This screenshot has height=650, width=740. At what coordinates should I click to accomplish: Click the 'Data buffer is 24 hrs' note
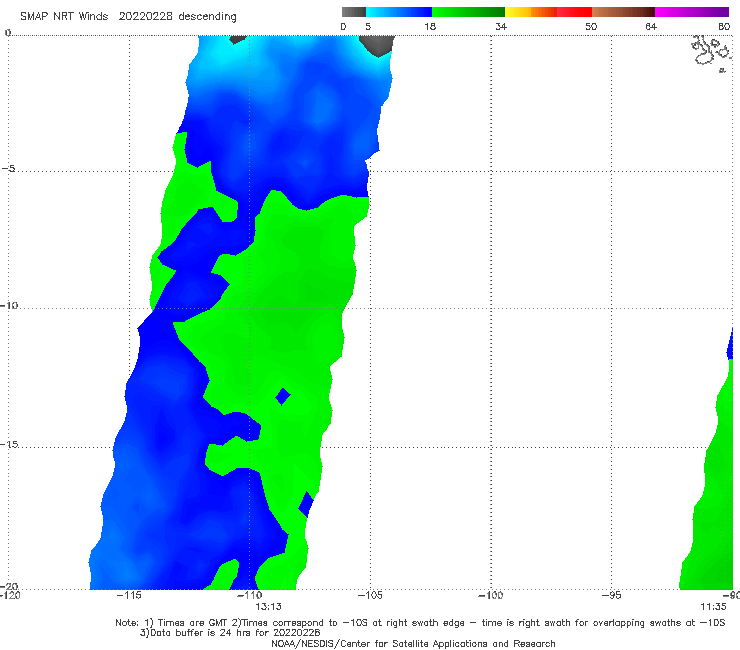click(230, 633)
